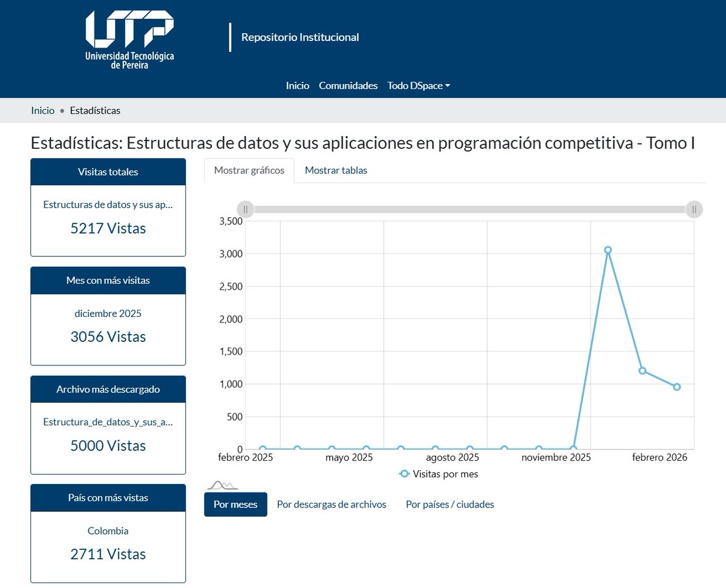Open the Todo DSpace dropdown menu

[419, 85]
